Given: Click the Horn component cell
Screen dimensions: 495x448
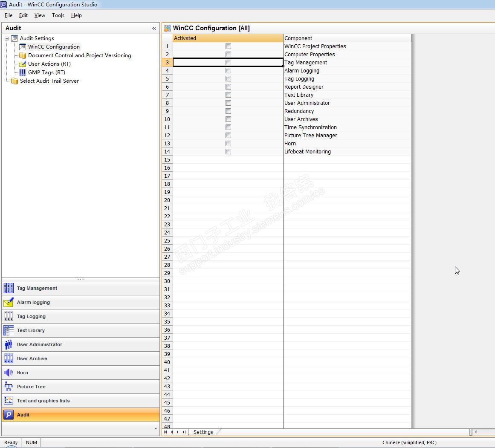Looking at the screenshot, I should point(347,143).
